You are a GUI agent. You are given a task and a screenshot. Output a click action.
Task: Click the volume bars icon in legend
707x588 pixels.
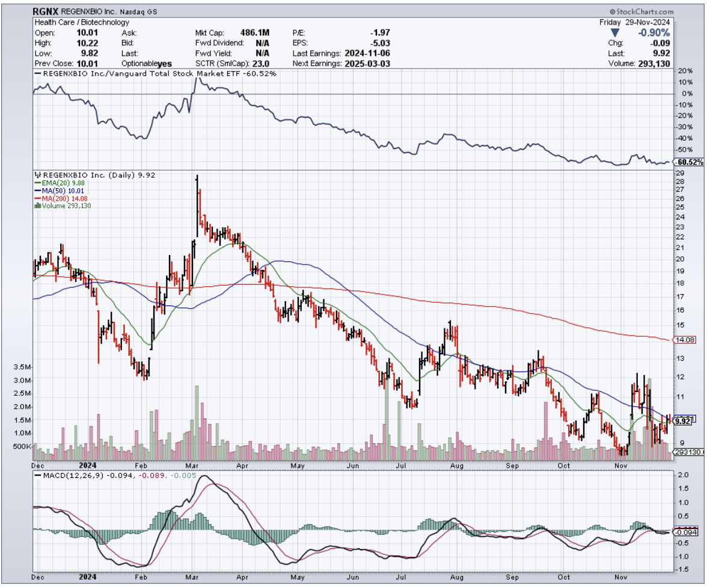point(38,206)
